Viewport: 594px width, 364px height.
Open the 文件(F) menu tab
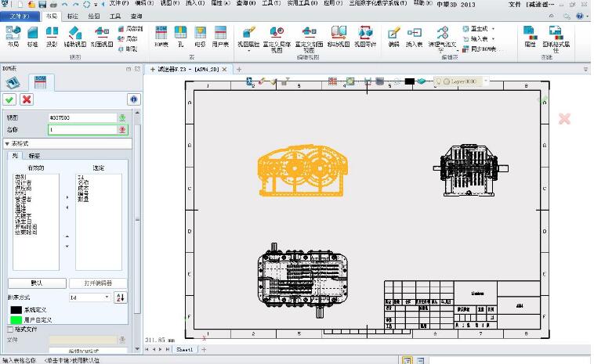click(20, 16)
